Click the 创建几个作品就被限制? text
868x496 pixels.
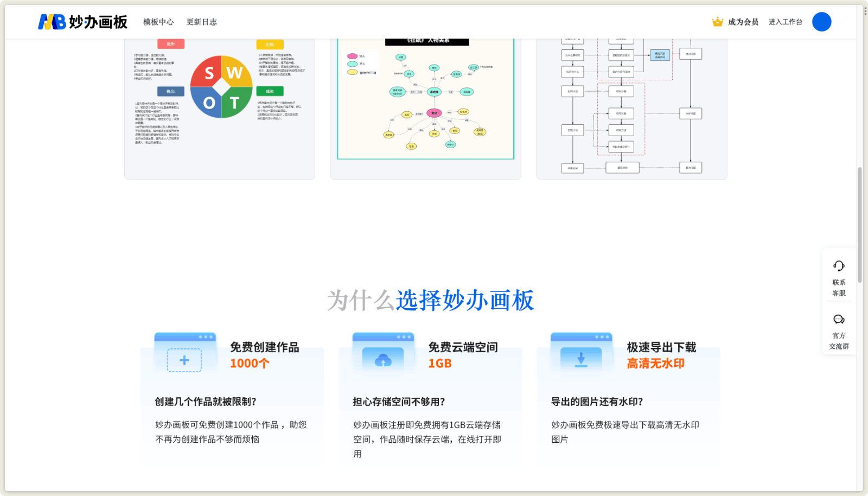point(206,402)
